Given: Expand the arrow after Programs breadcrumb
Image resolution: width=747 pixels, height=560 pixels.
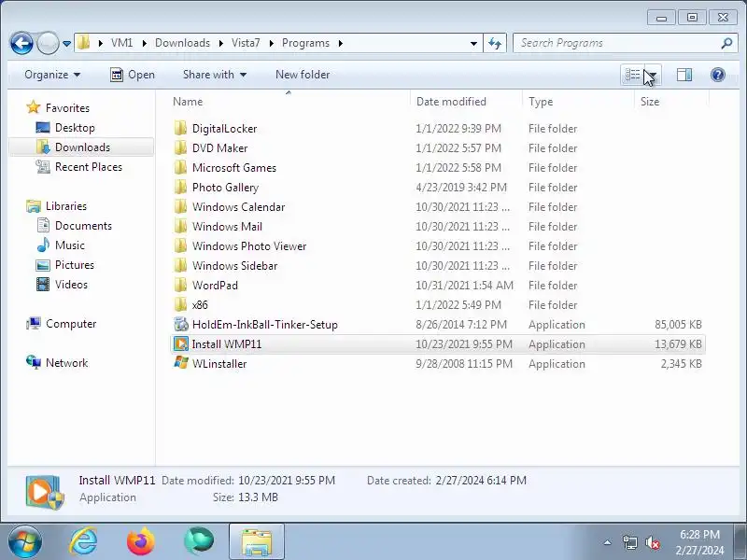Looking at the screenshot, I should (x=341, y=43).
